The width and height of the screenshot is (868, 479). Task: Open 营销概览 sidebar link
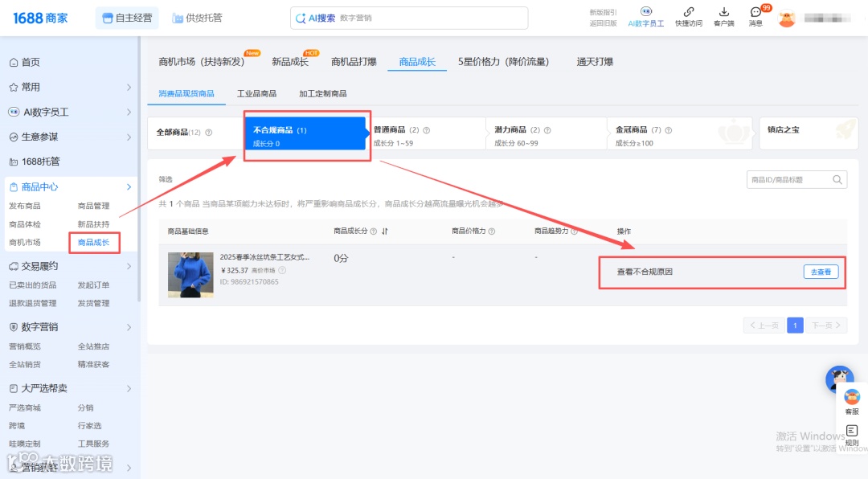[x=25, y=346]
